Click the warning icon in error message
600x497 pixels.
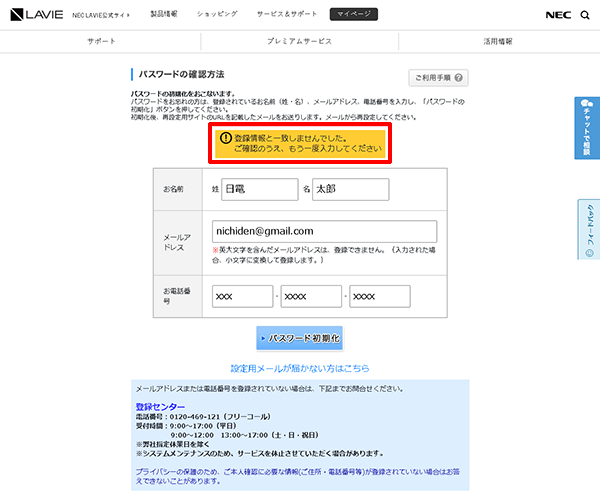226,137
